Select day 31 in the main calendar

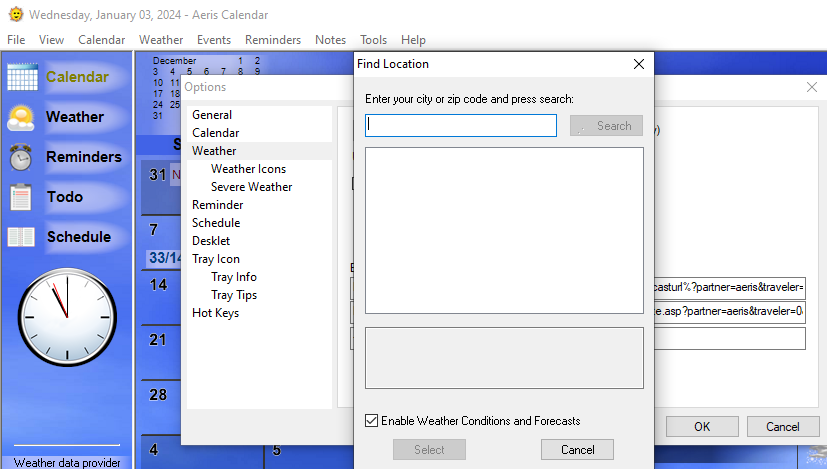coord(158,175)
